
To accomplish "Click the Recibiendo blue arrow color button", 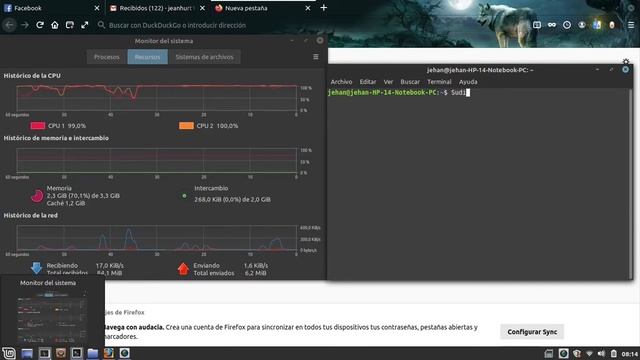I will [36, 268].
